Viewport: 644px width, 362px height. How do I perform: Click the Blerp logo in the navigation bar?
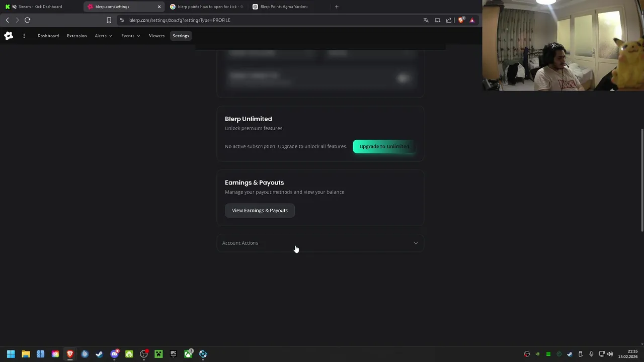9,36
